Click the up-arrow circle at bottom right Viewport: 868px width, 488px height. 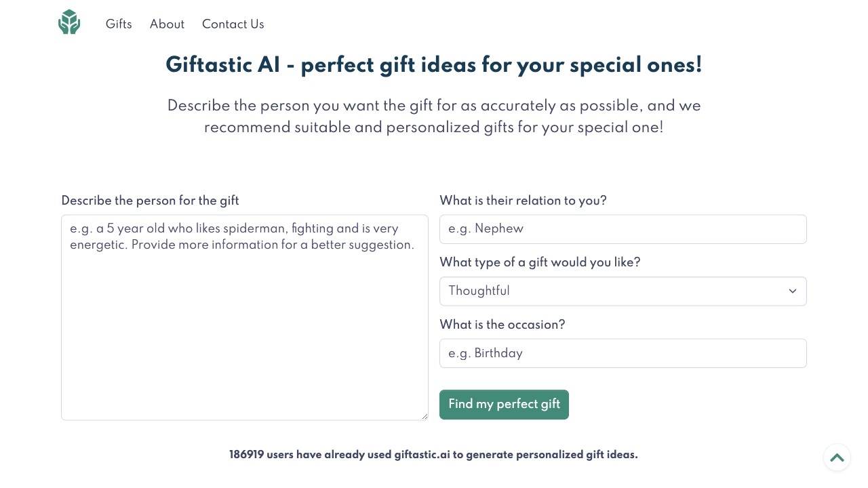point(837,457)
